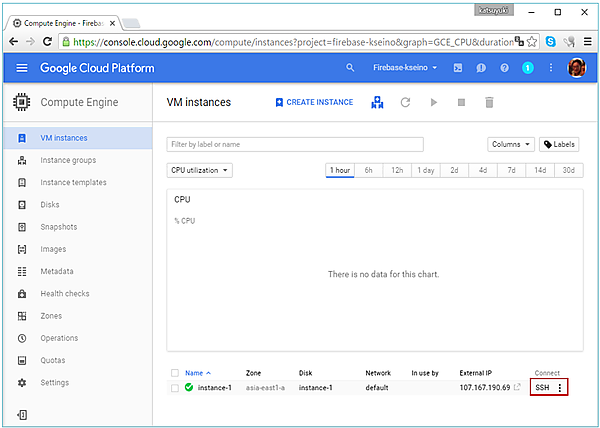Expand the Columns dropdown

pos(511,144)
